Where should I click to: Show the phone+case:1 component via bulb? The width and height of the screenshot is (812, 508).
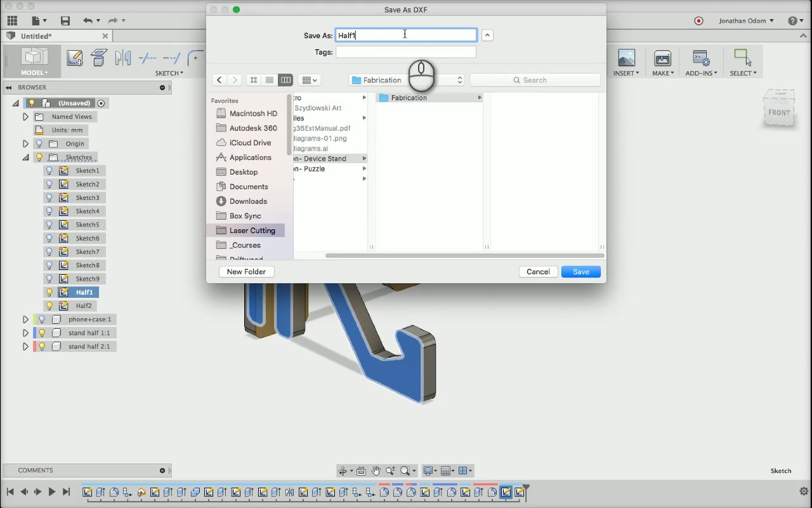pyautogui.click(x=42, y=319)
